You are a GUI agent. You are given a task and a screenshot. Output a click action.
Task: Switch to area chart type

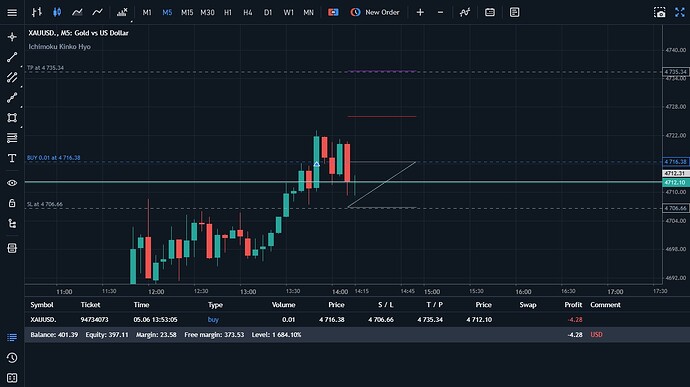[77, 12]
